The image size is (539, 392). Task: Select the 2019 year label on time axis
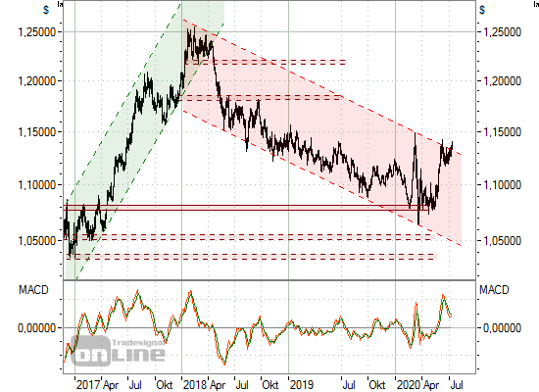click(302, 385)
